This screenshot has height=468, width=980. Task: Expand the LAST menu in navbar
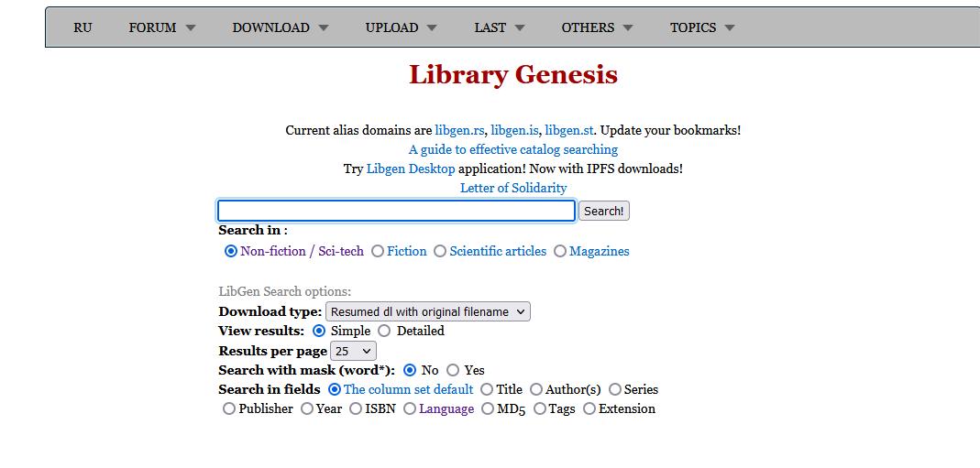pos(499,27)
